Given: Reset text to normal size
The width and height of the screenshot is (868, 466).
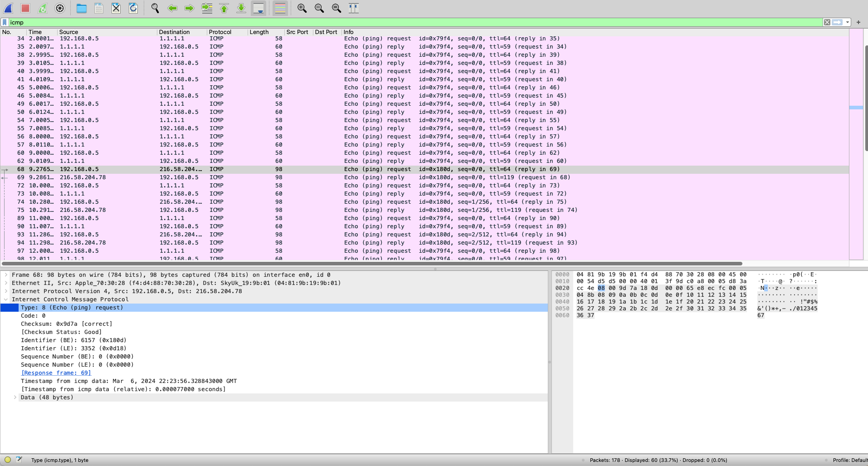Looking at the screenshot, I should tap(336, 8).
